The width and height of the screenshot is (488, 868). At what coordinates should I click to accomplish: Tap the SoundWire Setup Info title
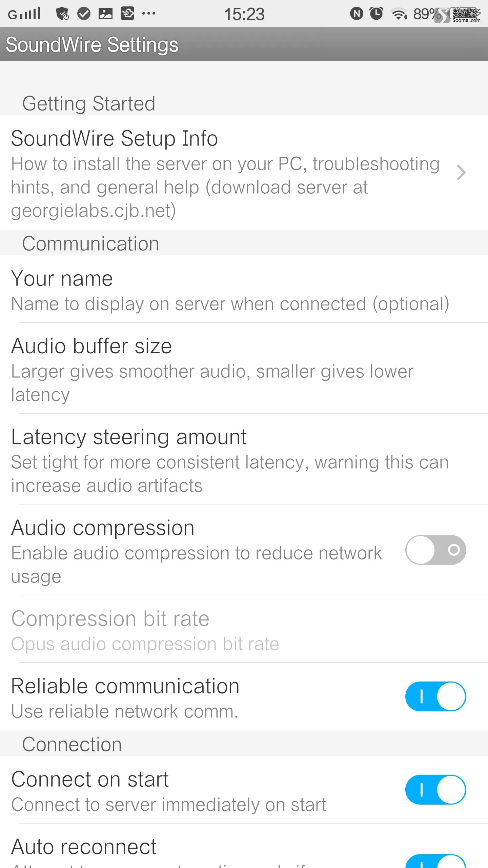[115, 138]
